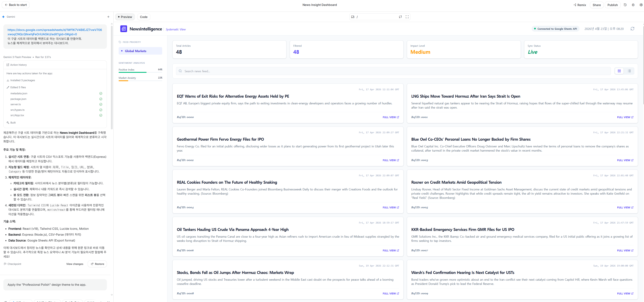Click View changes link
Screen dimensions: 644x302
(75, 264)
